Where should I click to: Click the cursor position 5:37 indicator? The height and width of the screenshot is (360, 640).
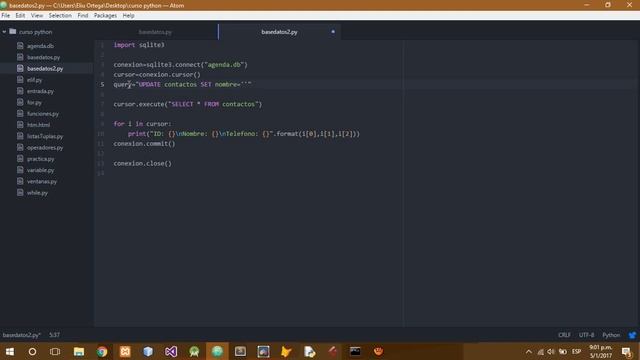point(54,335)
